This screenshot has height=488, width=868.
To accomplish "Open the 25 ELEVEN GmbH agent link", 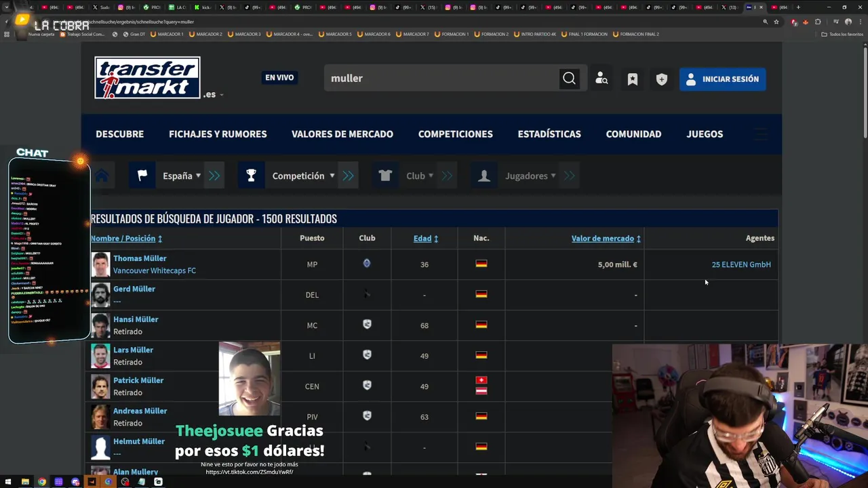I will tap(741, 264).
